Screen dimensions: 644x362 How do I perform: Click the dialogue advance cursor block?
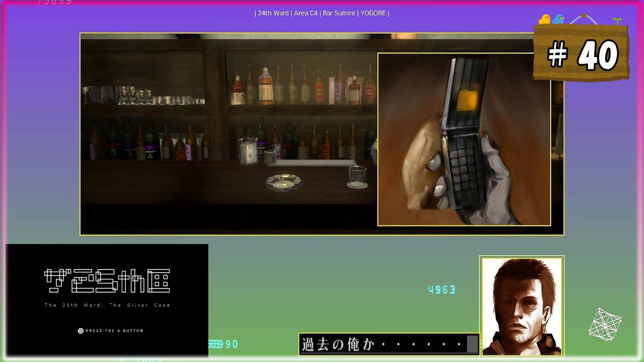click(x=472, y=344)
